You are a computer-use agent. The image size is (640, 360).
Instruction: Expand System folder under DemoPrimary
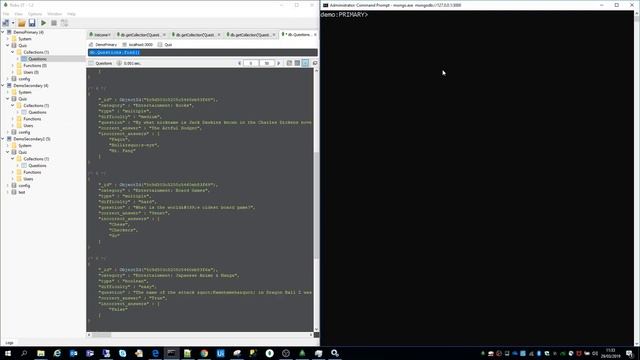(x=8, y=39)
